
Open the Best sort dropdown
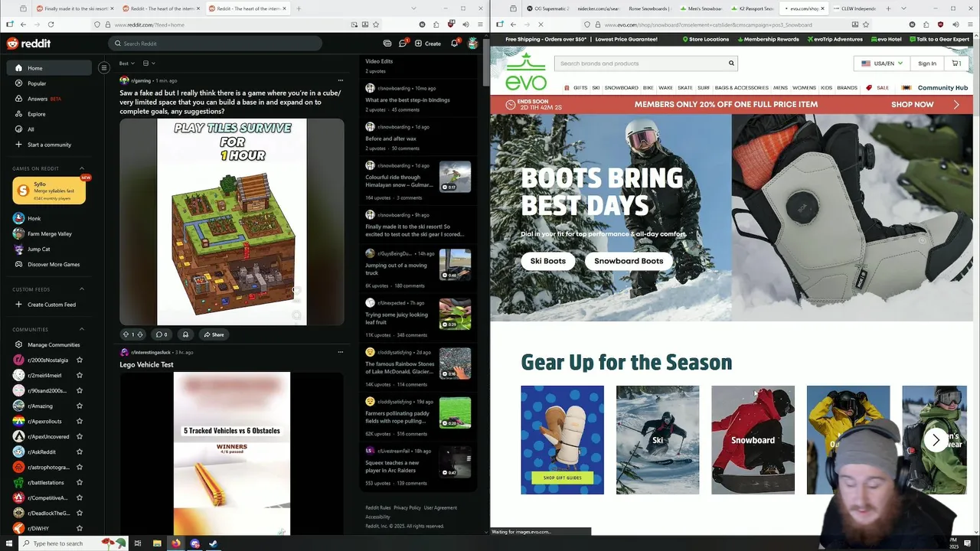(x=126, y=64)
